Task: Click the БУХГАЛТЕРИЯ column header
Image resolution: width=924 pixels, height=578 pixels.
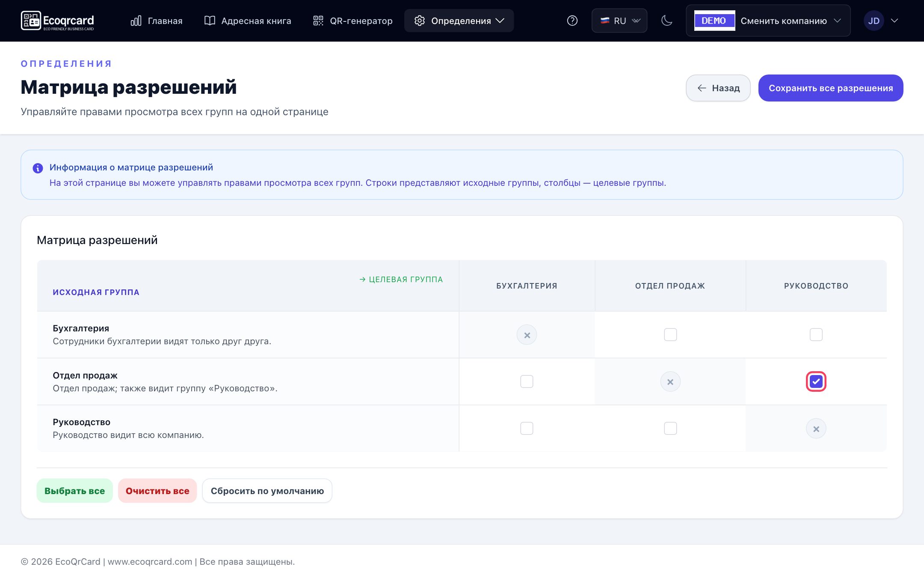Action: pos(527,286)
